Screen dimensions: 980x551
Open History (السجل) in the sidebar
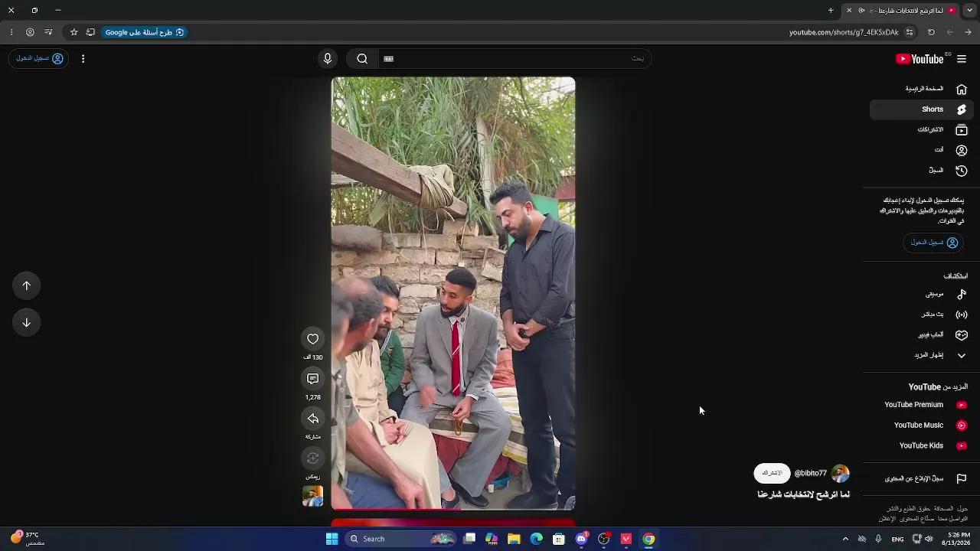922,171
